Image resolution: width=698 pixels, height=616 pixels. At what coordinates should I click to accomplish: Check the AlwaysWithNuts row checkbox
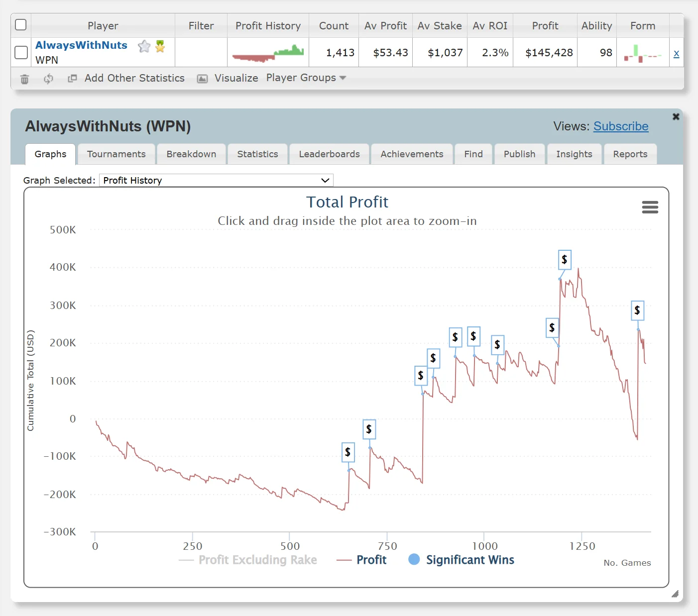[x=21, y=52]
